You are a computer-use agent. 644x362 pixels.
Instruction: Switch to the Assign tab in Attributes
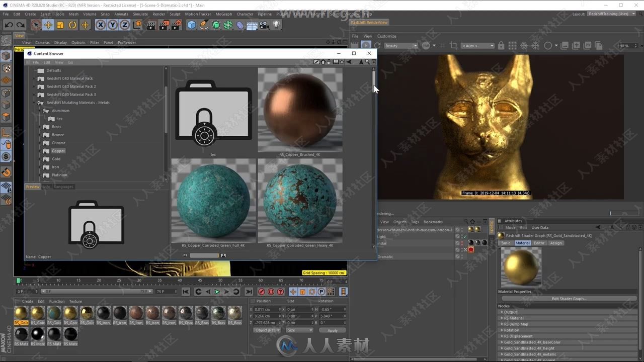556,243
